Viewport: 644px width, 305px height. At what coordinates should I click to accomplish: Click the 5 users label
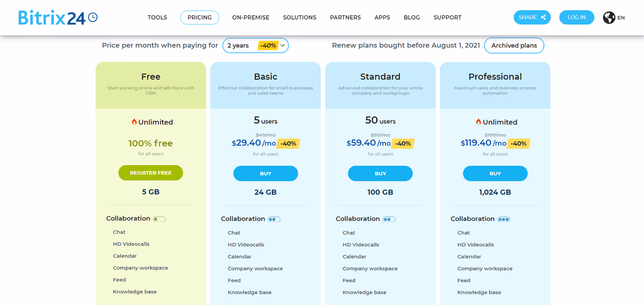(x=265, y=120)
